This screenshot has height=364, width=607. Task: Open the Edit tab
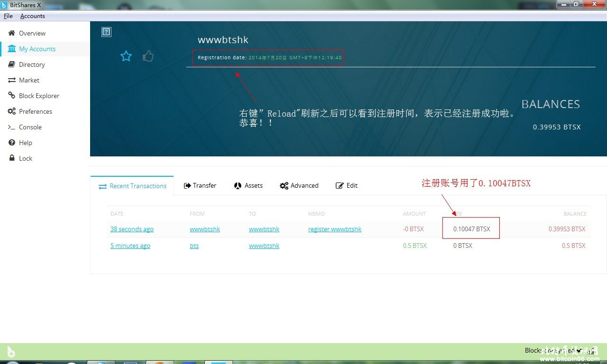(347, 185)
